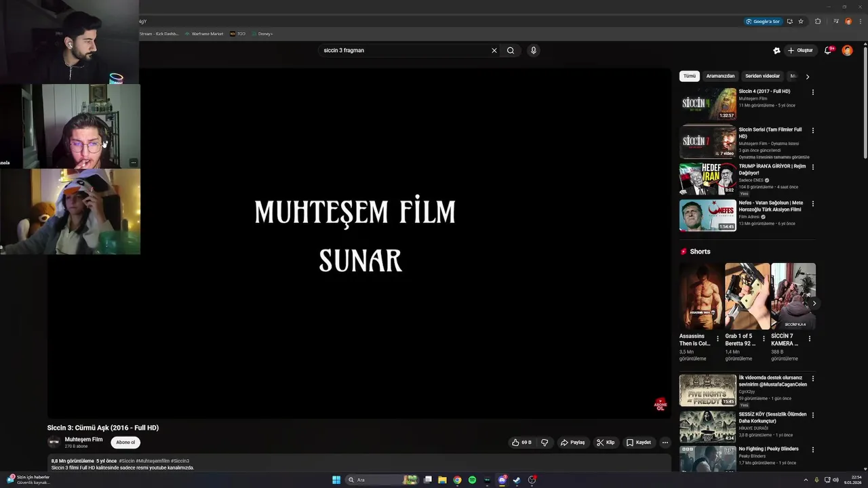Click the Oluştur create button
This screenshot has width=868, height=488.
click(800, 50)
